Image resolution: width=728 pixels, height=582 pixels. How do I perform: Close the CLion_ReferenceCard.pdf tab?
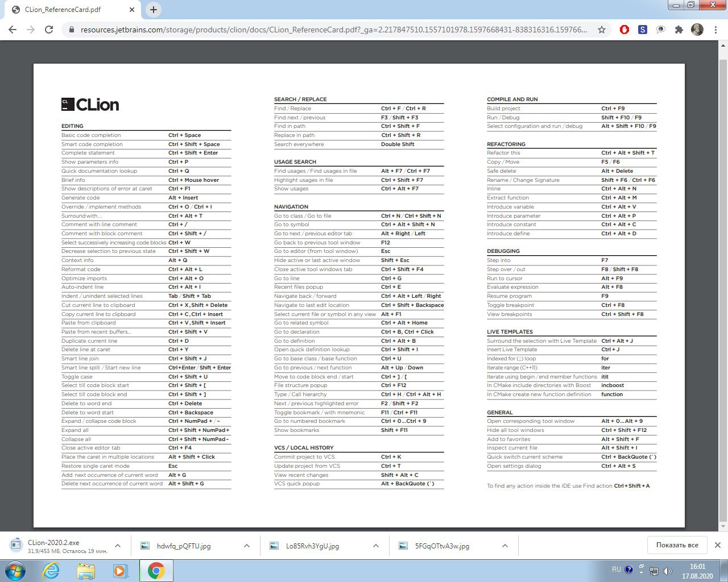coord(132,10)
